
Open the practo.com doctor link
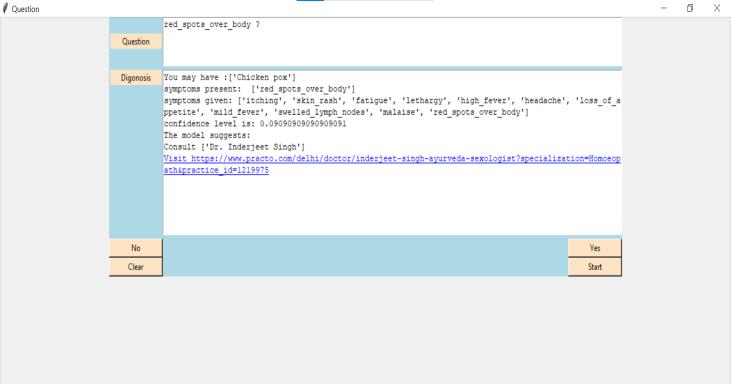(392, 165)
